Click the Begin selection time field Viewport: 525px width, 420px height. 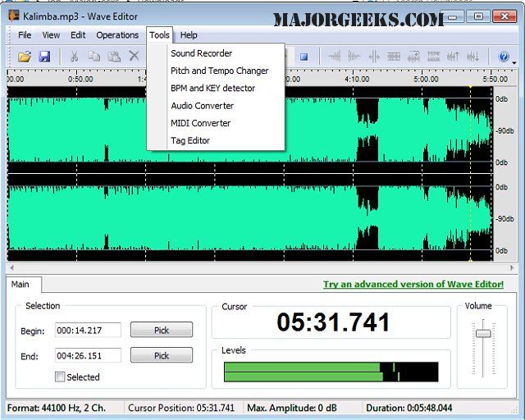point(88,331)
